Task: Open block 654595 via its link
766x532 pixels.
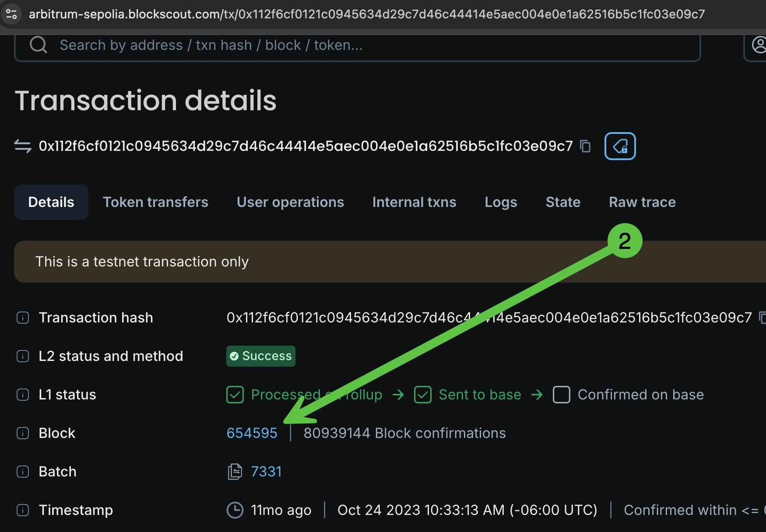Action: click(x=252, y=433)
